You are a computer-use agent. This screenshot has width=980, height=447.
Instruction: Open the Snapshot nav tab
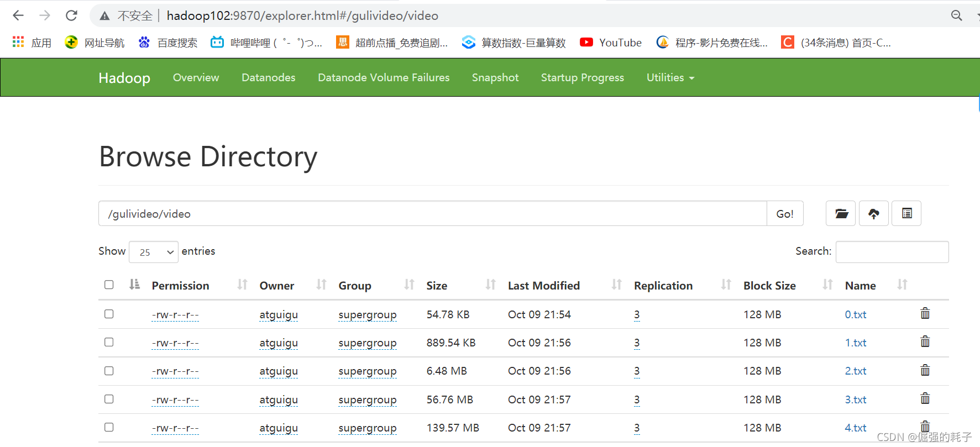pos(495,78)
